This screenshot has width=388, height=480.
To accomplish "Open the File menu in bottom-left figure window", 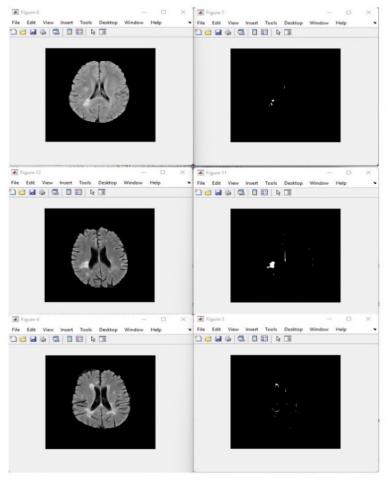I will 16,329.
